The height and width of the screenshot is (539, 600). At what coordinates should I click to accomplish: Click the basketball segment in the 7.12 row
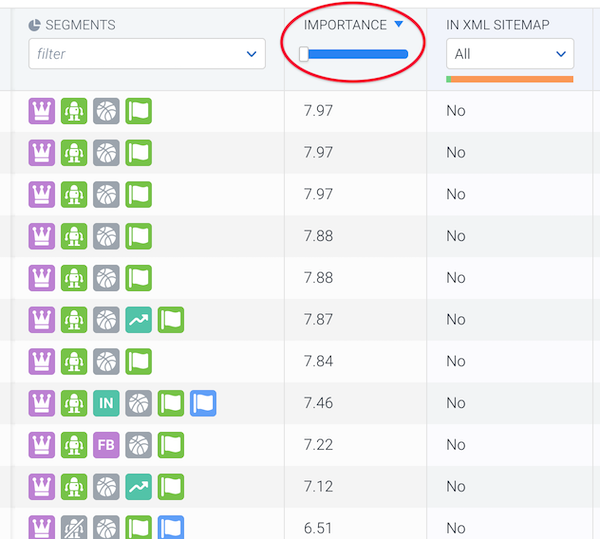pos(106,487)
